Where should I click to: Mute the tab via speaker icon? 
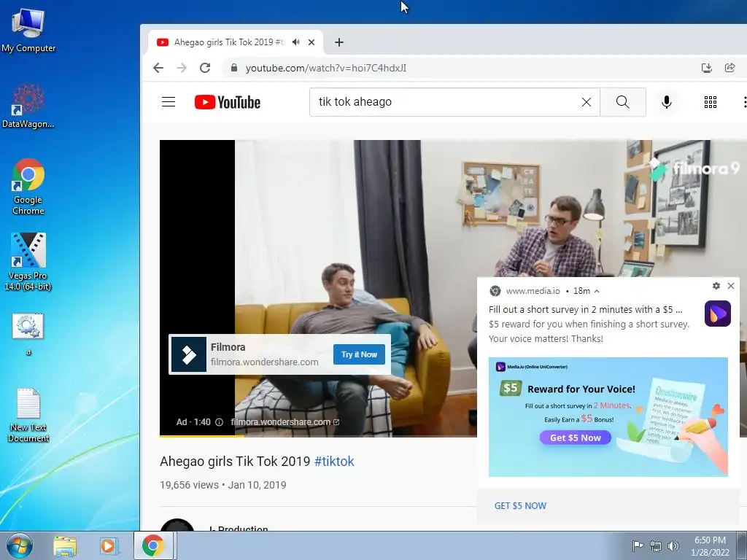point(296,42)
